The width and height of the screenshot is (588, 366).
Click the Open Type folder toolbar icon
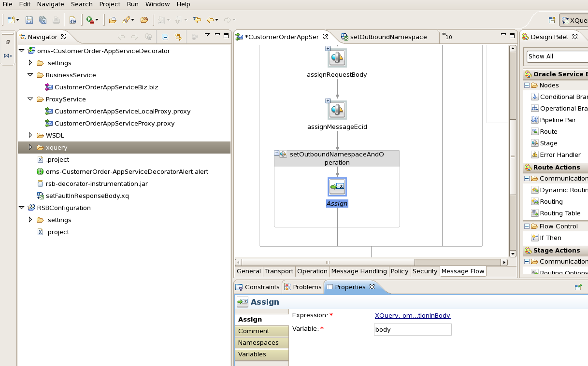point(113,20)
